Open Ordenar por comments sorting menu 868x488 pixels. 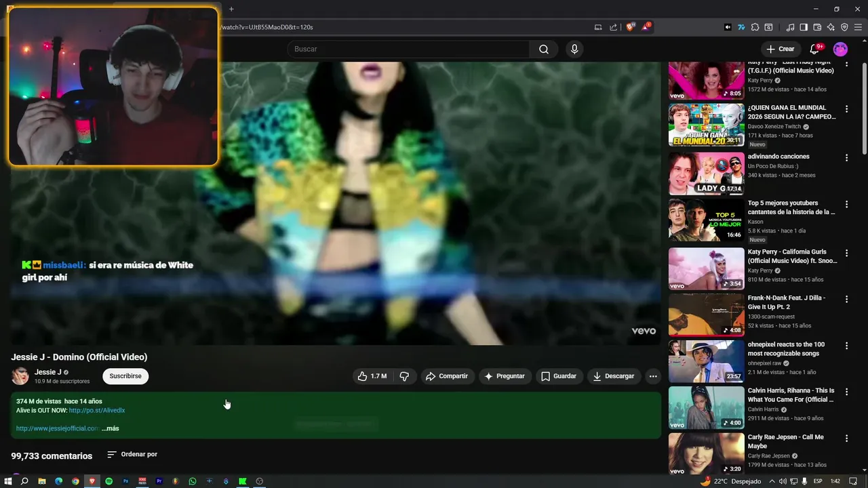click(132, 454)
